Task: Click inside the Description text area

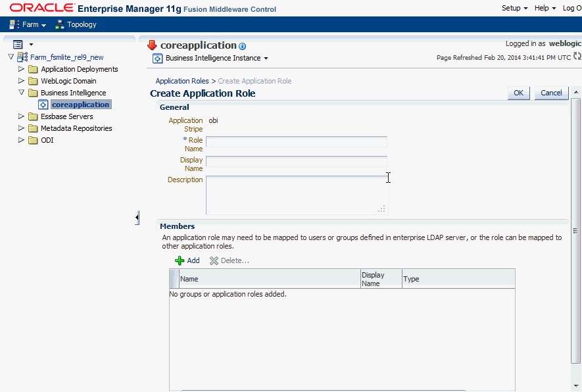Action: 297,195
